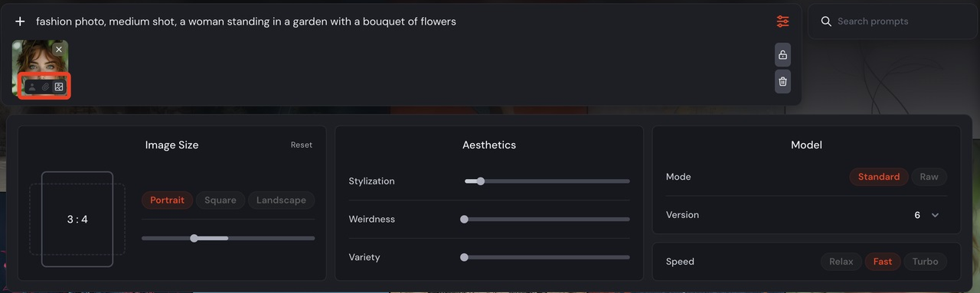Choose the Square image size
Screen dimensions: 980x293
pyautogui.click(x=220, y=200)
